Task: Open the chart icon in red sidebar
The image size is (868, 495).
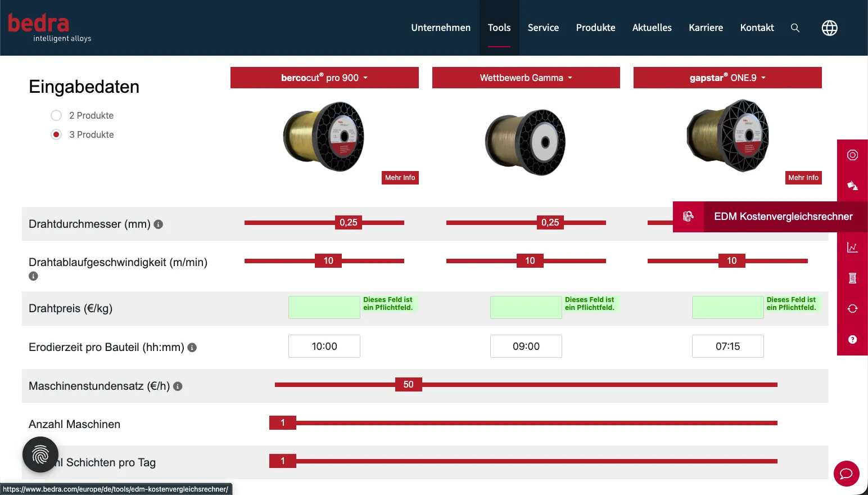Action: click(852, 247)
